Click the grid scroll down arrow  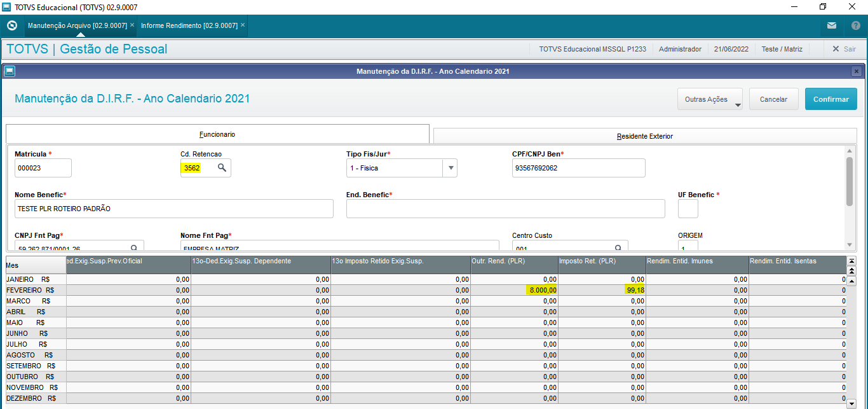pyautogui.click(x=852, y=403)
